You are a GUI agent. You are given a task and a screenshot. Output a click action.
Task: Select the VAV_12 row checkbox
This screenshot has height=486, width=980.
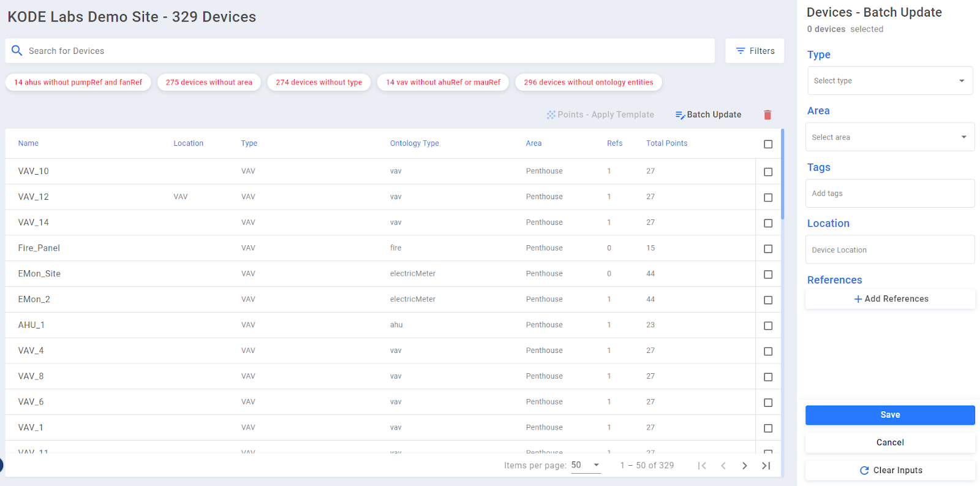click(x=768, y=198)
